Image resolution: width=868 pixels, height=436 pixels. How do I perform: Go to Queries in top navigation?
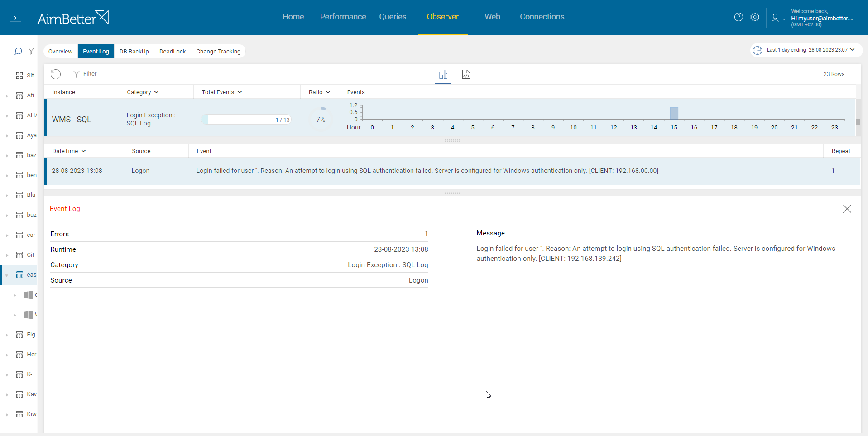click(393, 17)
